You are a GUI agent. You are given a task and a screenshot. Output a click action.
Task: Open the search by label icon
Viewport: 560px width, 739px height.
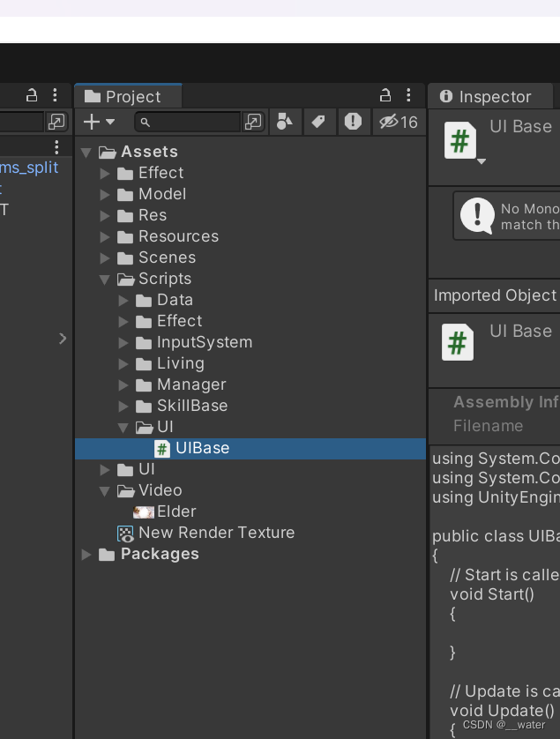(x=317, y=122)
